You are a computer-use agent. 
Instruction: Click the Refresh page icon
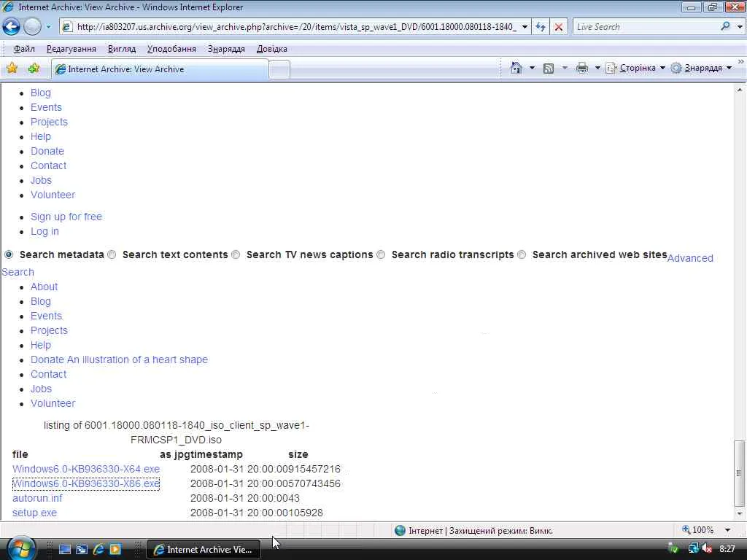(541, 27)
